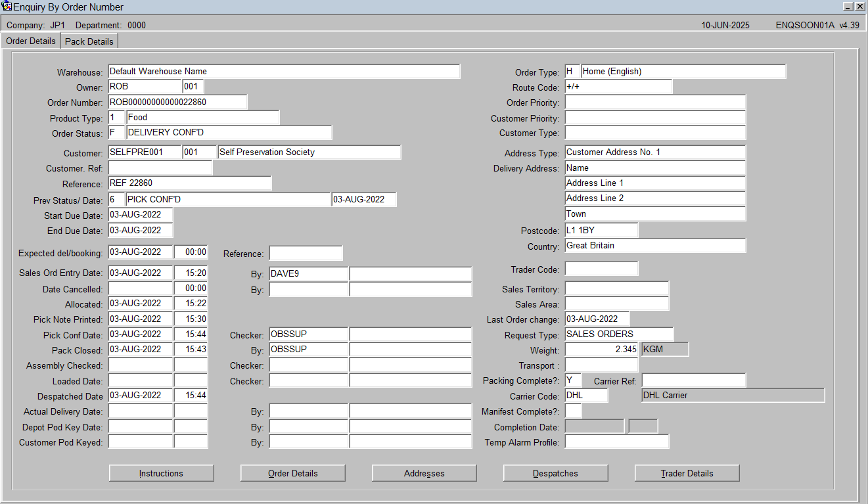Screen dimensions: 868x504
Task: Select the Order Details tab
Action: point(31,41)
